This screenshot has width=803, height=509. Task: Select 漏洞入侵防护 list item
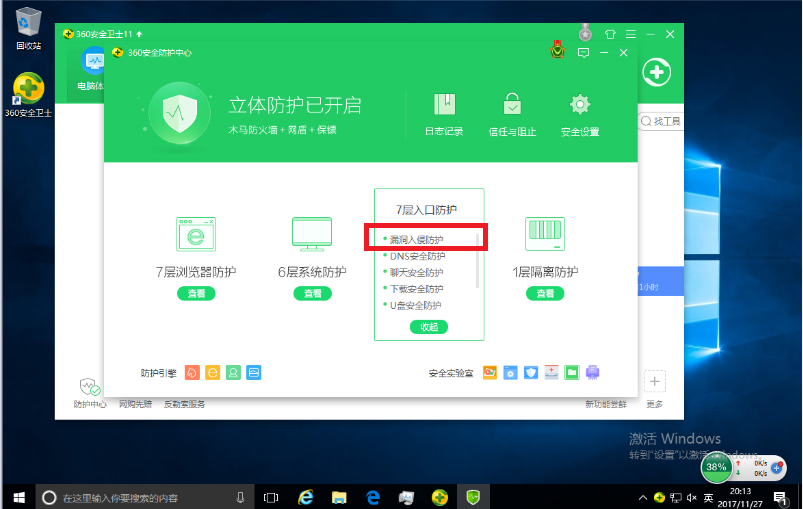(x=416, y=240)
